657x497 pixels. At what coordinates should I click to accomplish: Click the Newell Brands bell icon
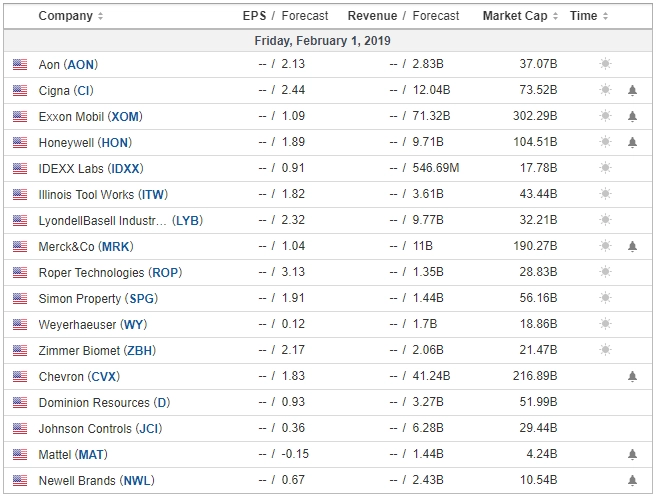tap(632, 480)
